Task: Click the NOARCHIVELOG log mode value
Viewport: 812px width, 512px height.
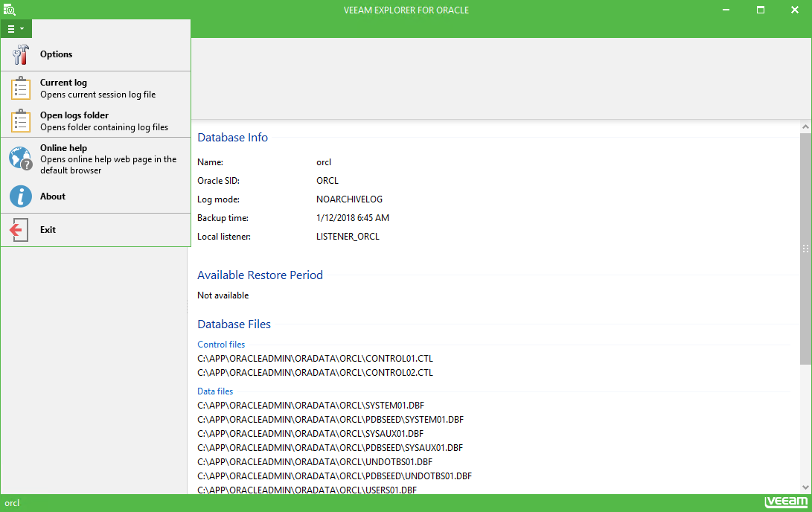Action: (x=350, y=200)
